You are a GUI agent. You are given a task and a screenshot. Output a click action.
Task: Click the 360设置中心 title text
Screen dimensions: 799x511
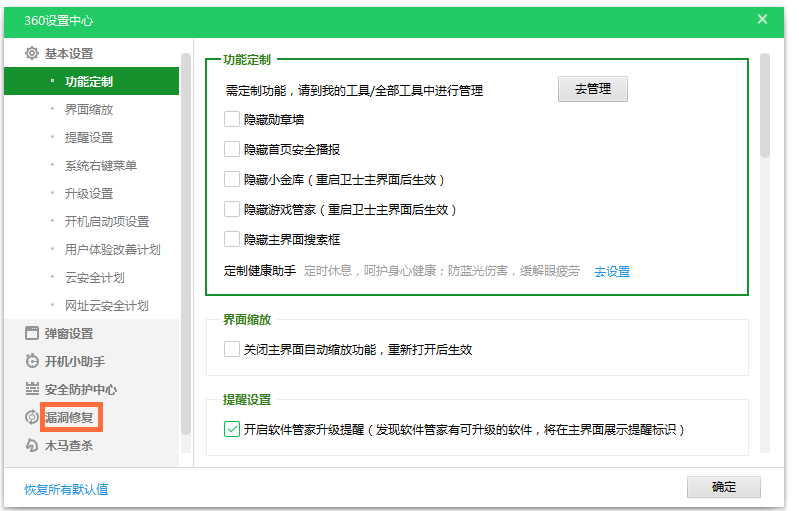tap(59, 21)
